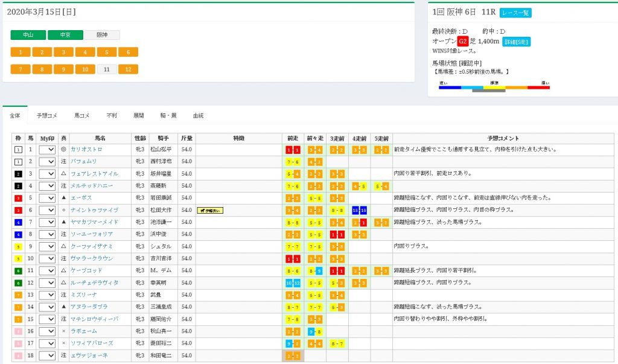
Task: Click the 前走 column header
Action: coord(293,138)
